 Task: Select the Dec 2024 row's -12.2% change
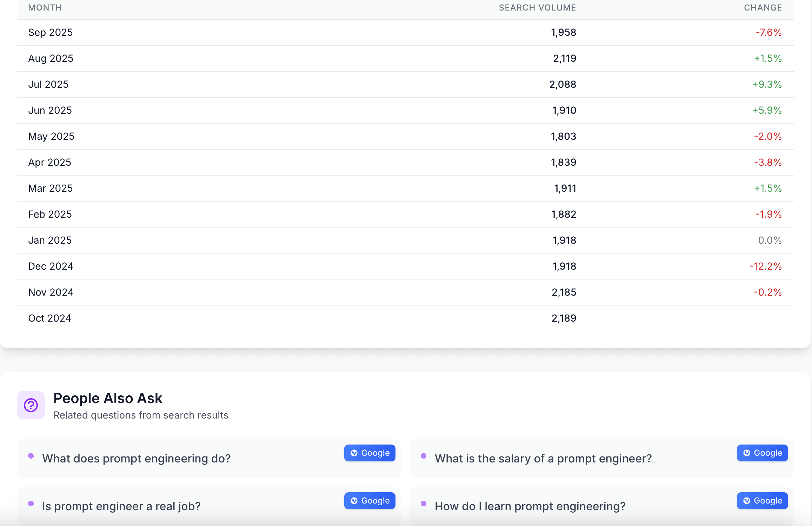[765, 266]
